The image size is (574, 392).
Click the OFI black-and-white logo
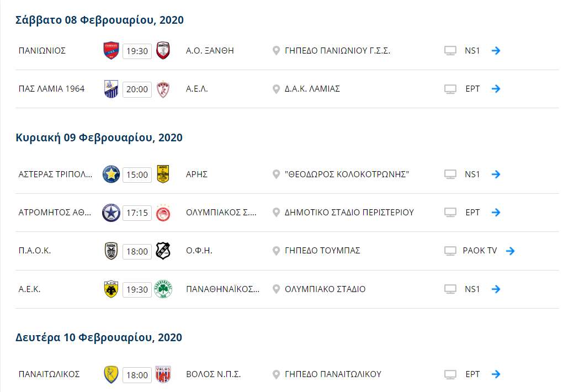[x=163, y=251]
